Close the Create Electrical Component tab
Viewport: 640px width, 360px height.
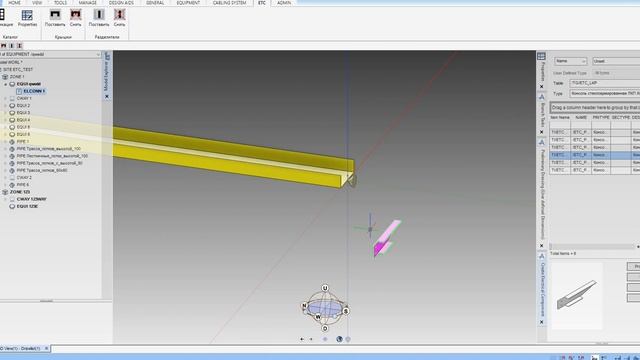(x=542, y=322)
